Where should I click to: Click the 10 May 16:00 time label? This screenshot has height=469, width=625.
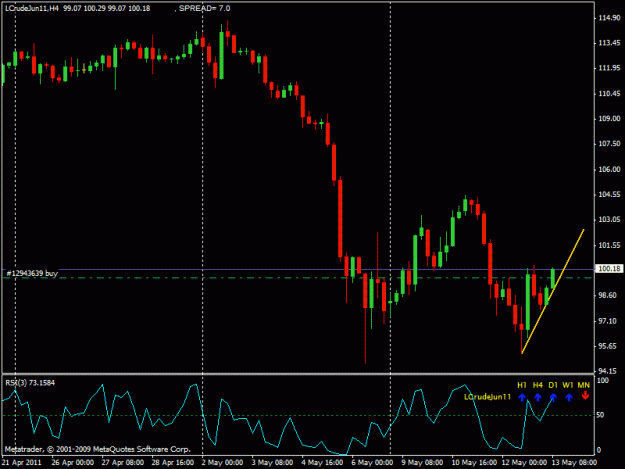[x=474, y=463]
